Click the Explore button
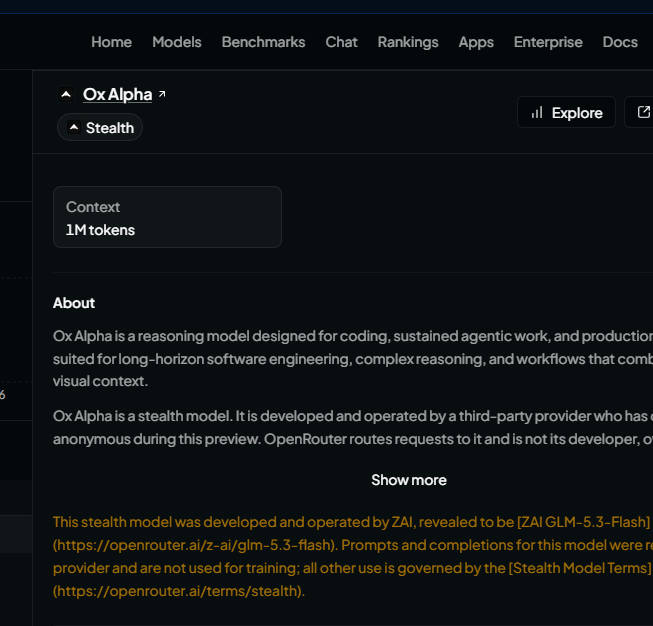This screenshot has width=653, height=626. click(x=566, y=112)
